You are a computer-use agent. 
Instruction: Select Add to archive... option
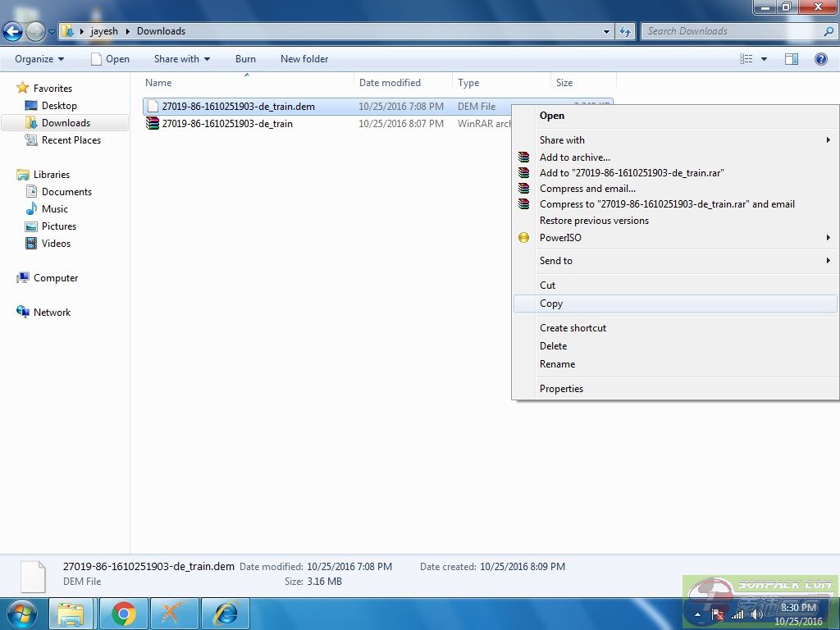(x=574, y=157)
